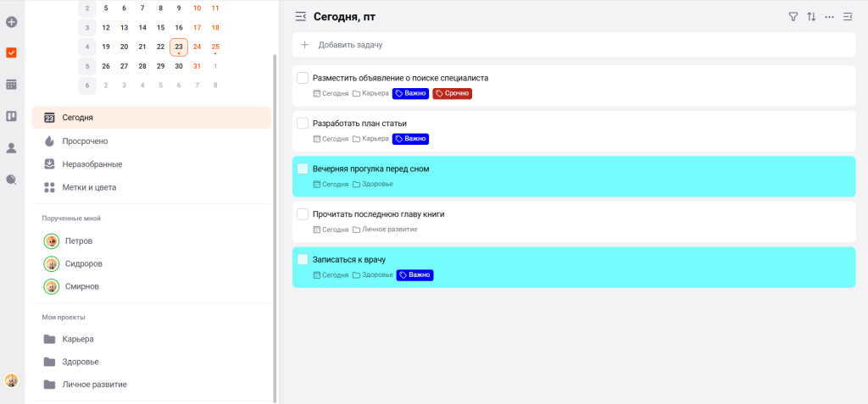Mark 'Разработать план статьи' as done
This screenshot has width=868, height=404.
303,124
